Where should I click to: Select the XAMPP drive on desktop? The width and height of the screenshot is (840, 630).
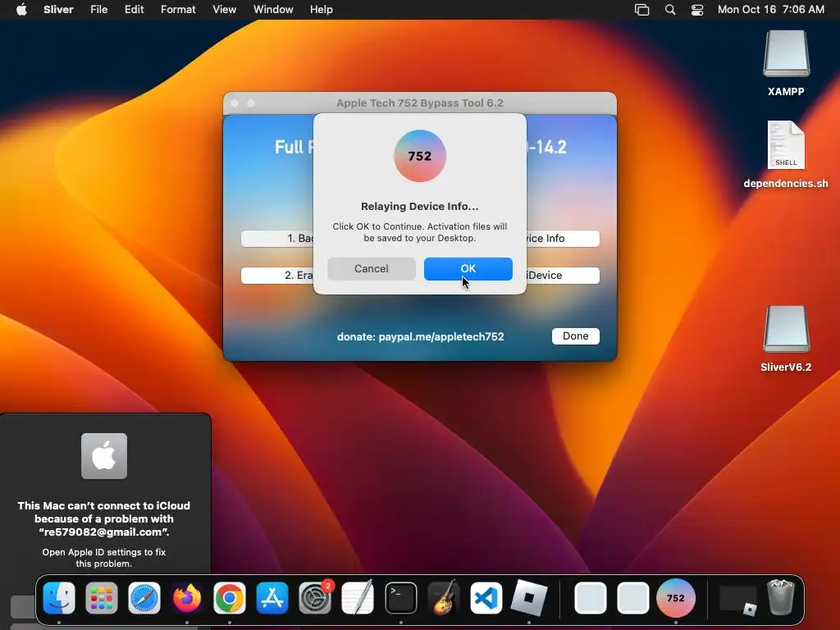point(786,63)
